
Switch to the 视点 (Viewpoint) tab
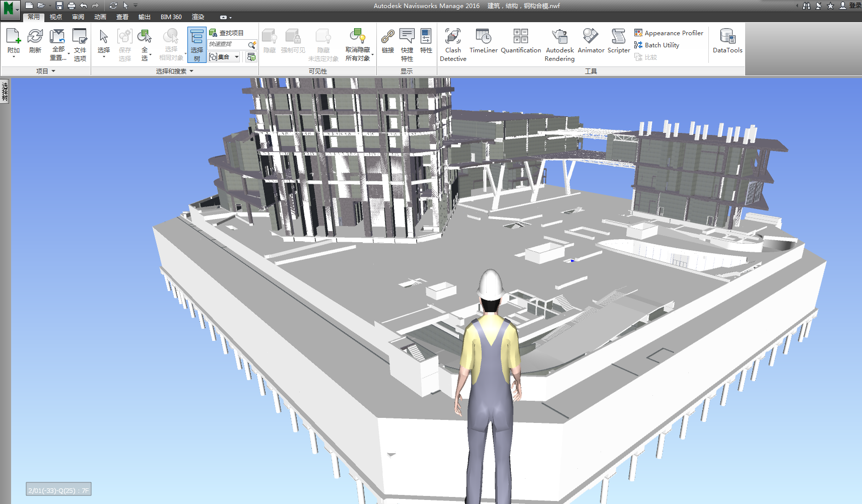pyautogui.click(x=56, y=17)
